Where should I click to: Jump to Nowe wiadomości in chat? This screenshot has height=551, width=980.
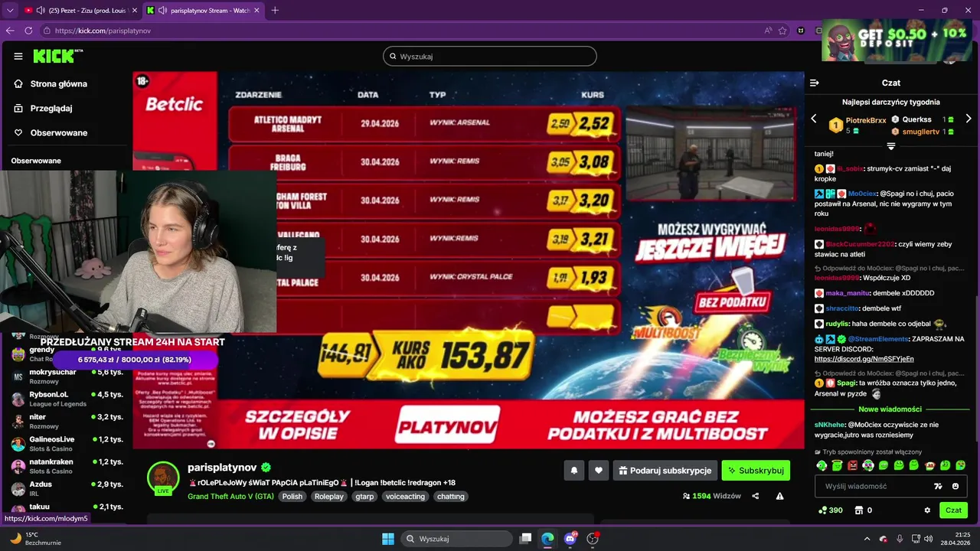click(890, 409)
